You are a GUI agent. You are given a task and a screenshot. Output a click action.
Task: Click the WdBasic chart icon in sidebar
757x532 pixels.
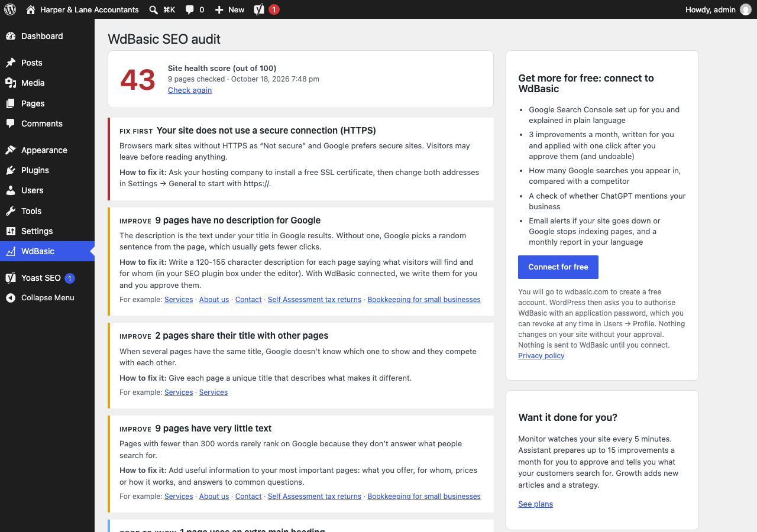click(11, 251)
